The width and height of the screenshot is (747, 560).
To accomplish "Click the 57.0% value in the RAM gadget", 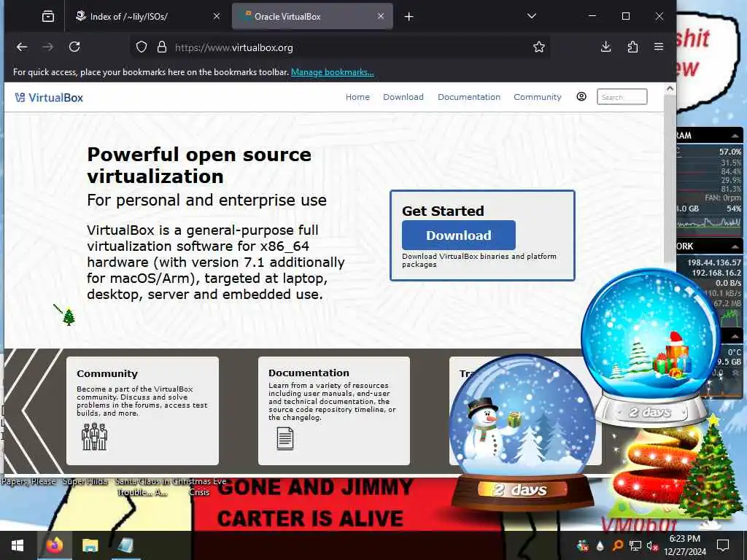I will pos(730,152).
